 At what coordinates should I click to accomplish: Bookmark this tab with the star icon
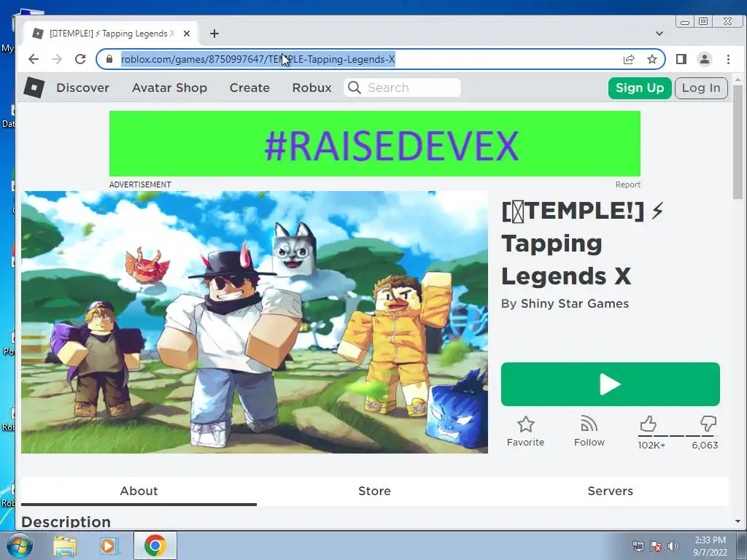(651, 59)
